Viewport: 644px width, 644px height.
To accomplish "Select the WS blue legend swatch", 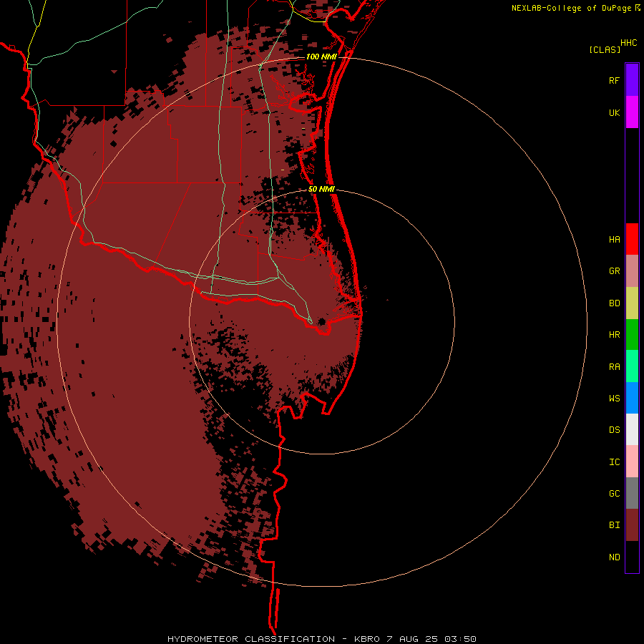I will click(x=632, y=398).
